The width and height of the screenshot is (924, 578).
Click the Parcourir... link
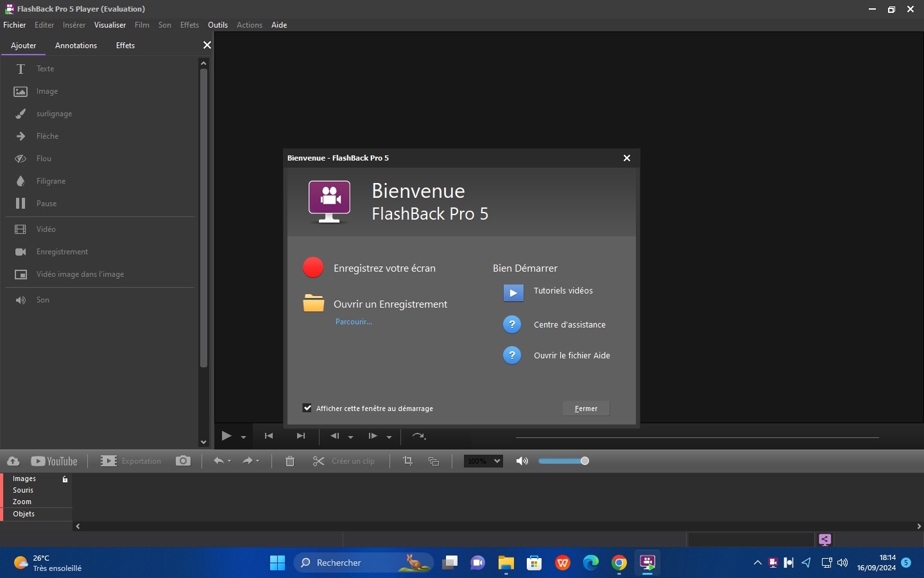[354, 322]
